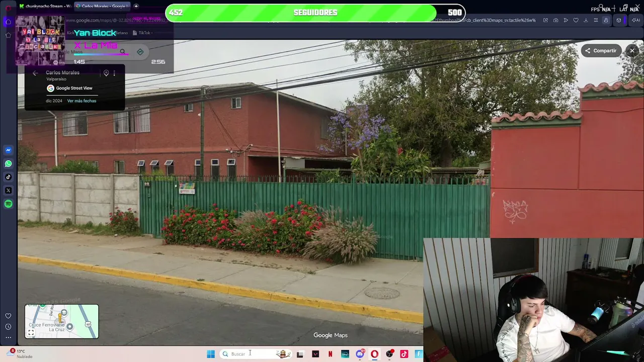Open Disney+ from the taskbar
The image size is (644, 362).
click(345, 354)
